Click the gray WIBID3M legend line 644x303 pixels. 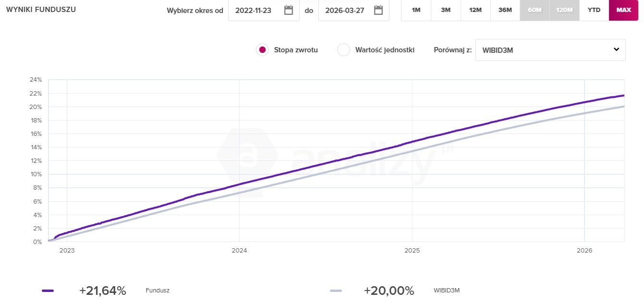[336, 291]
